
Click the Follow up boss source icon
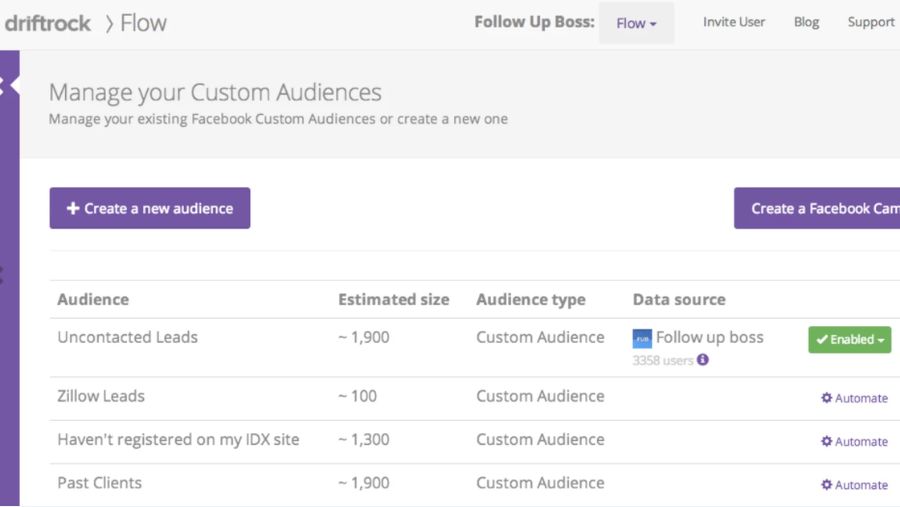(642, 339)
